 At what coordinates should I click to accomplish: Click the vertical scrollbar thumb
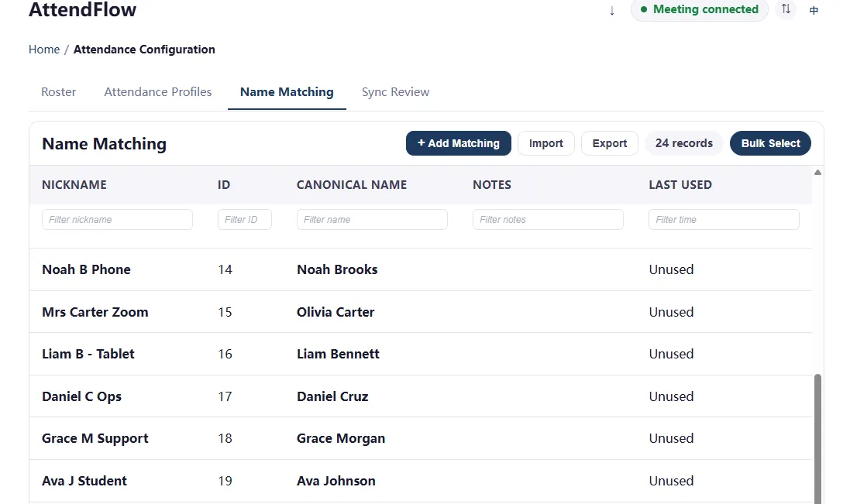point(817,438)
